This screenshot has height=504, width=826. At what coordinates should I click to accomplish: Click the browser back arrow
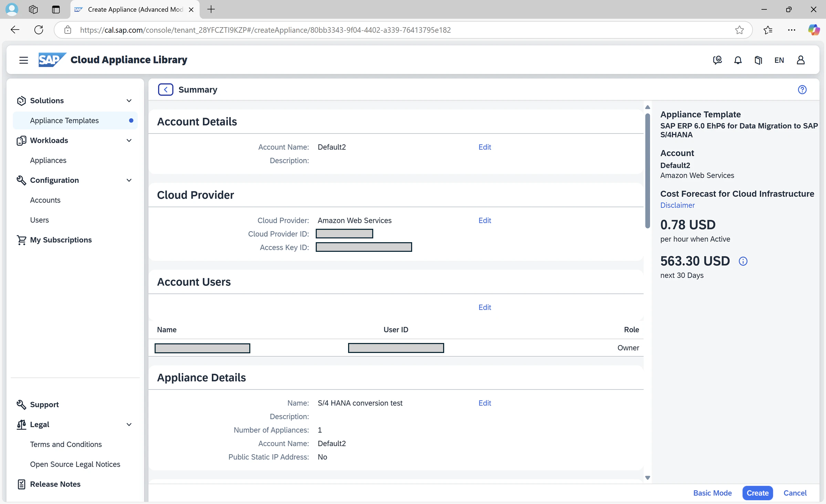15,30
